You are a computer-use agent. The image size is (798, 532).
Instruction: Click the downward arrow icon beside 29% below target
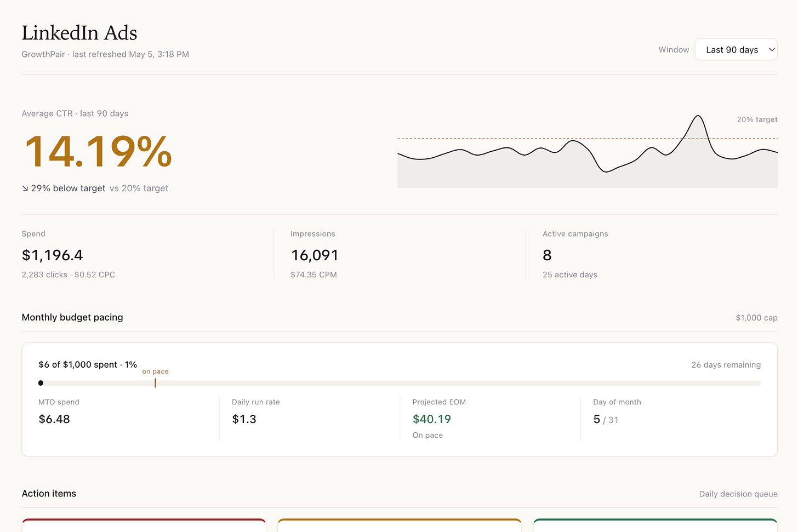(25, 188)
